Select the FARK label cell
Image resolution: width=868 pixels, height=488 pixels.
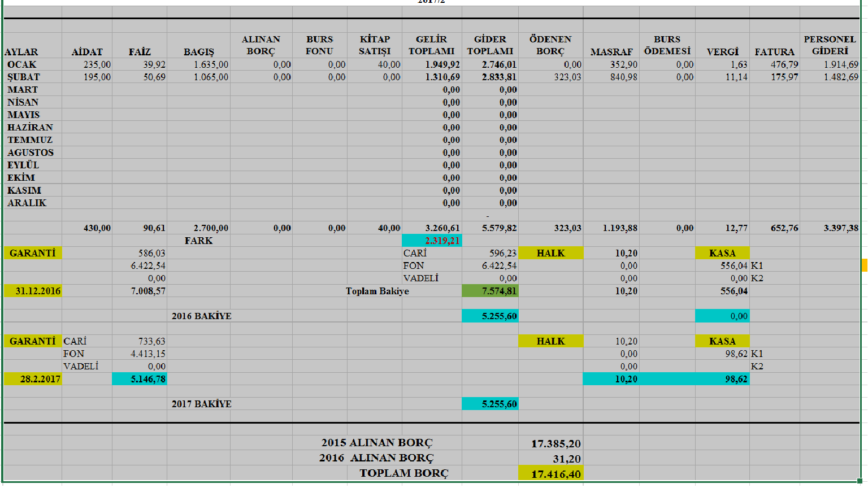coord(198,241)
